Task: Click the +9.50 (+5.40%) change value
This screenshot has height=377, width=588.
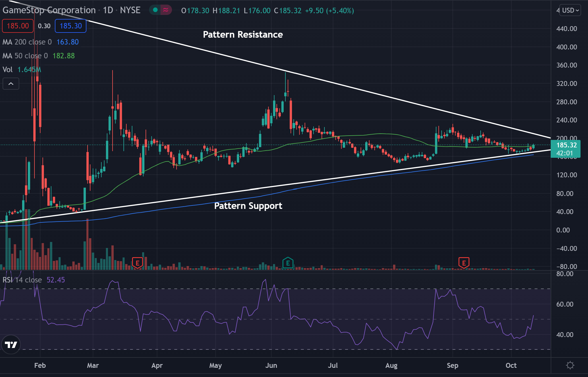Action: point(329,11)
